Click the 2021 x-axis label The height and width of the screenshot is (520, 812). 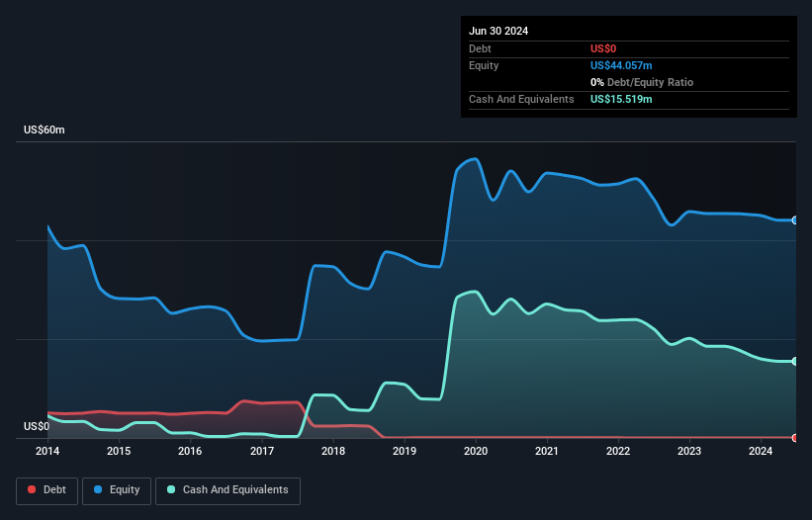[x=547, y=451]
